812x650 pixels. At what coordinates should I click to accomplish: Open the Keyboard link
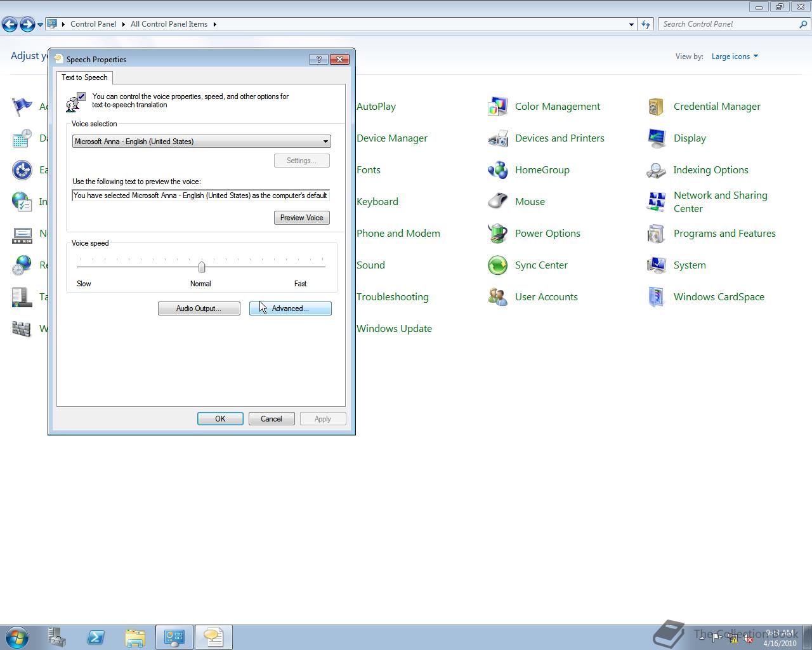377,202
